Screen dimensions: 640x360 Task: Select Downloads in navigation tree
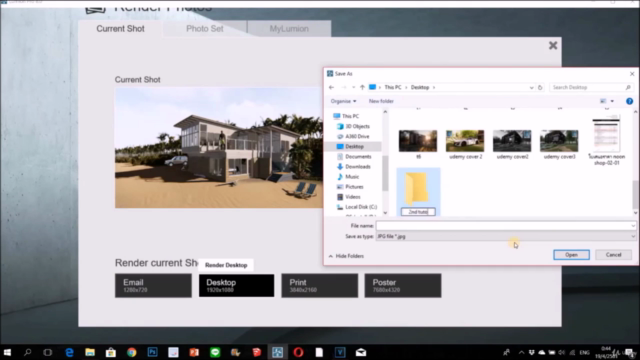[x=358, y=167]
